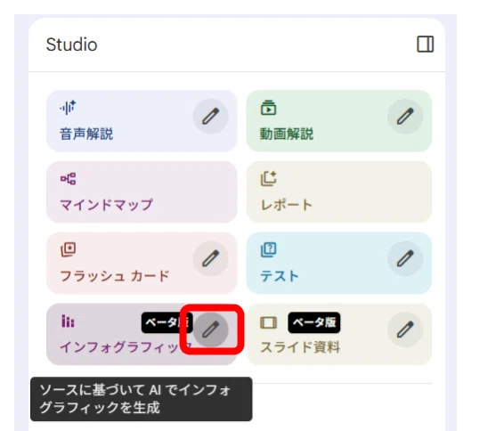The width and height of the screenshot is (504, 431).
Task: Edit the フラッシュ カード settings via its pencil icon
Action: point(210,258)
